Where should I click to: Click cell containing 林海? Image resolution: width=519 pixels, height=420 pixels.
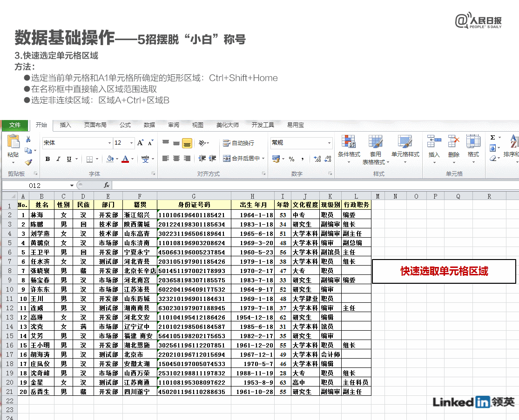41,215
